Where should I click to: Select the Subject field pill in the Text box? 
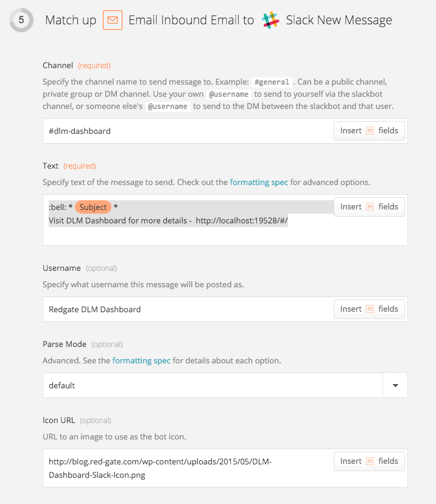(x=93, y=207)
